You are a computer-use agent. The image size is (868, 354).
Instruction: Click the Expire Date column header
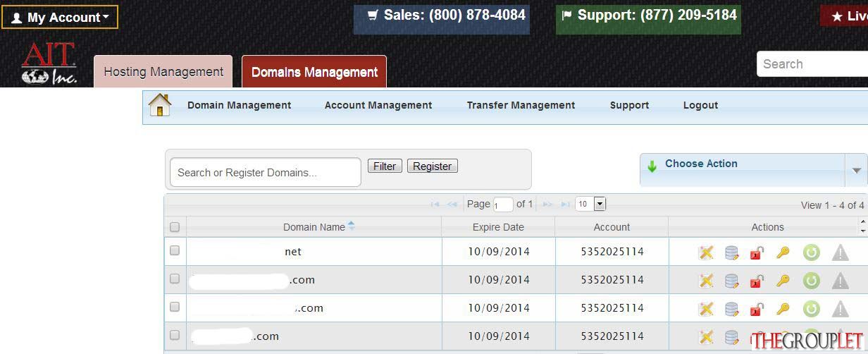[x=498, y=227]
